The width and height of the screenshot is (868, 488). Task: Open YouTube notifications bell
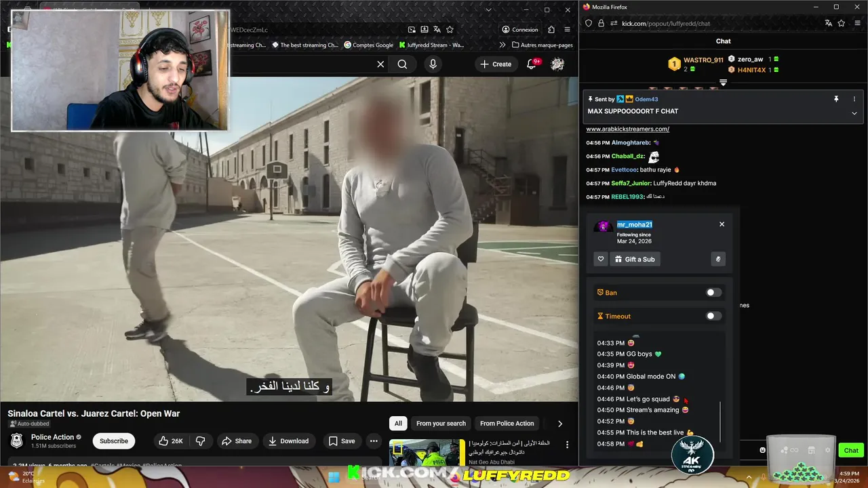(x=532, y=64)
